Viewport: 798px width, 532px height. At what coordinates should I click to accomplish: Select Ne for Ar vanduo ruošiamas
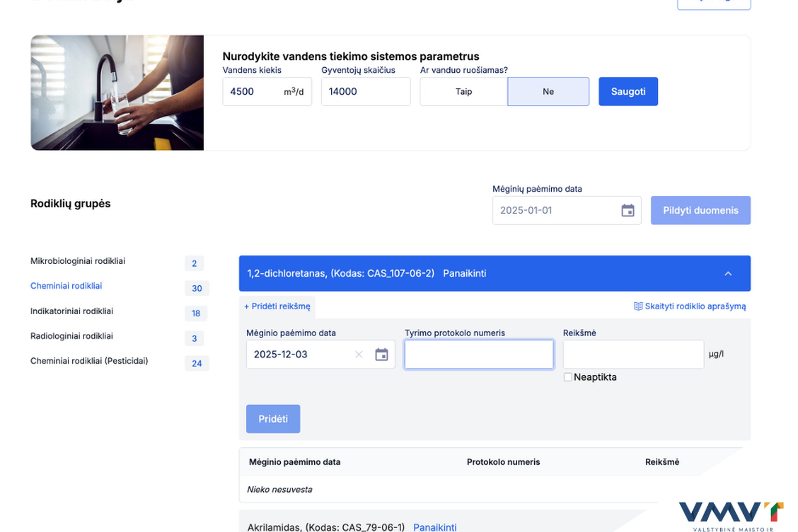tap(548, 91)
